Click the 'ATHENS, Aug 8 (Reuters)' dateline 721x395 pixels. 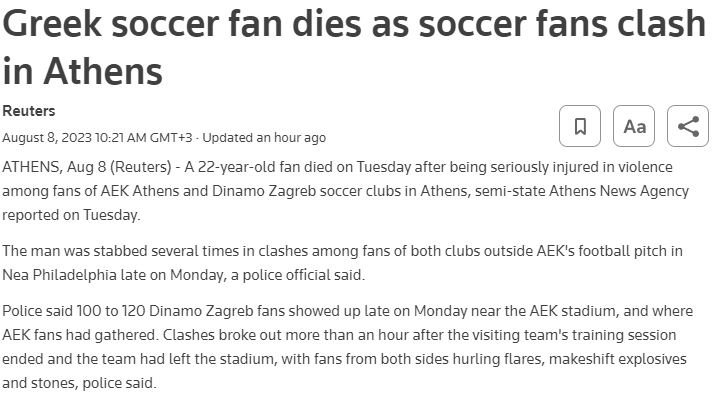click(x=87, y=166)
